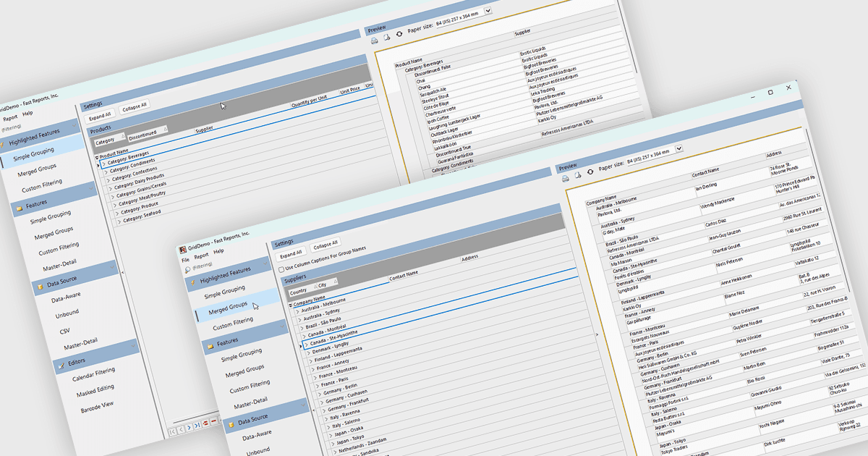Viewport: 868px width, 456px height.
Task: Open the Report menu in front window
Action: tap(201, 255)
